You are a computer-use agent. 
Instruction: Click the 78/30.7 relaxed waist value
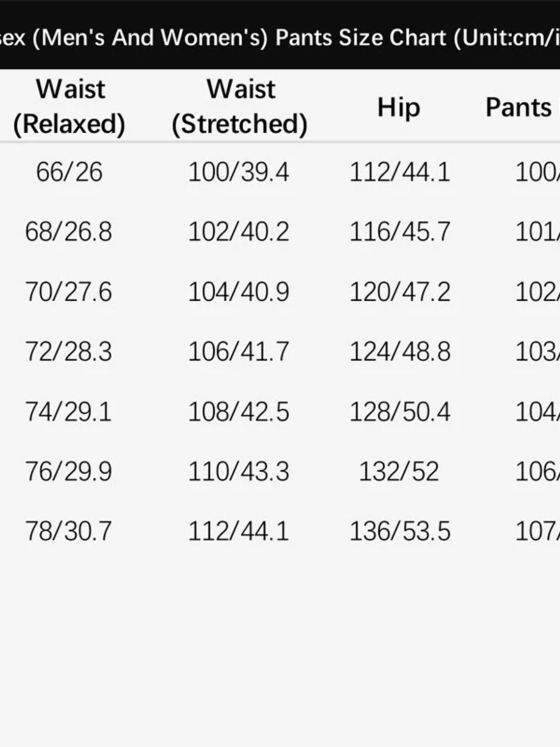(69, 531)
